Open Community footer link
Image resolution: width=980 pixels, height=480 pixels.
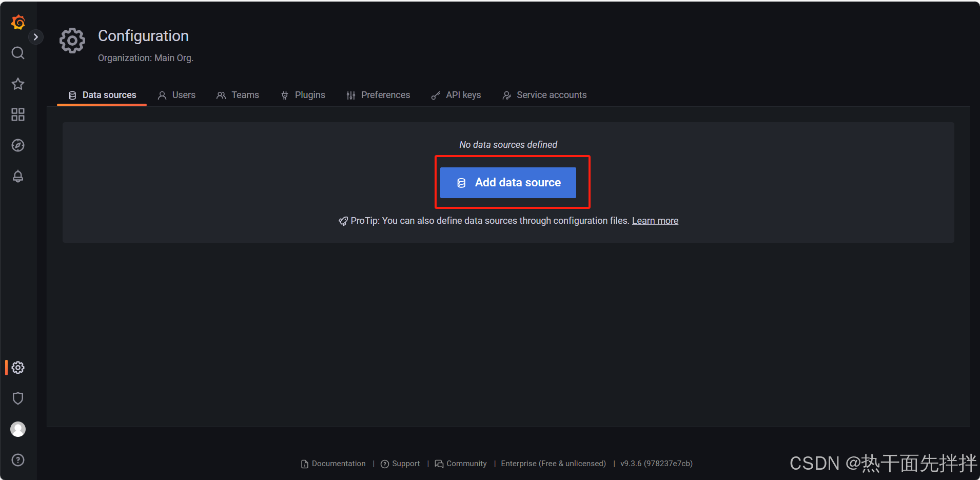(461, 464)
